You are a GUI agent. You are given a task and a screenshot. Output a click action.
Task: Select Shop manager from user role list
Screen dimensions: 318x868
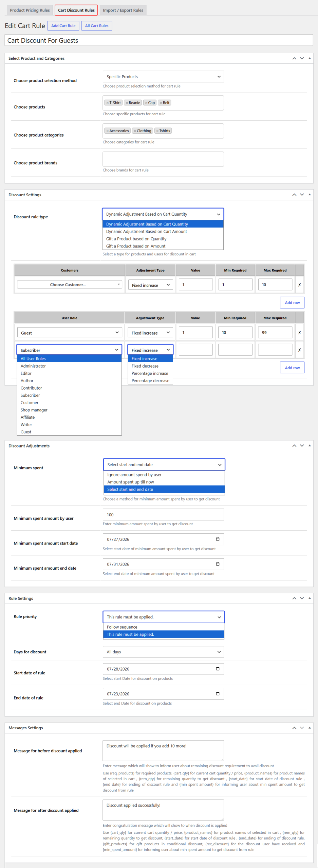coord(69,410)
